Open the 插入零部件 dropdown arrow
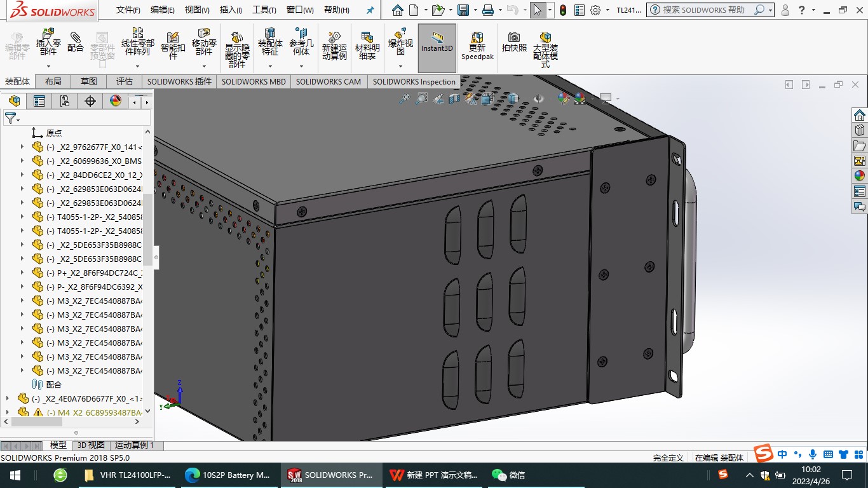Screen dimensions: 868x488 (48, 66)
